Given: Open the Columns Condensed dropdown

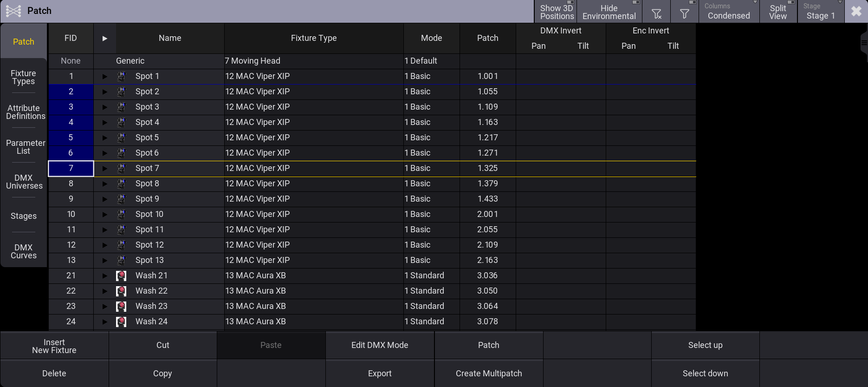Looking at the screenshot, I should click(x=729, y=12).
